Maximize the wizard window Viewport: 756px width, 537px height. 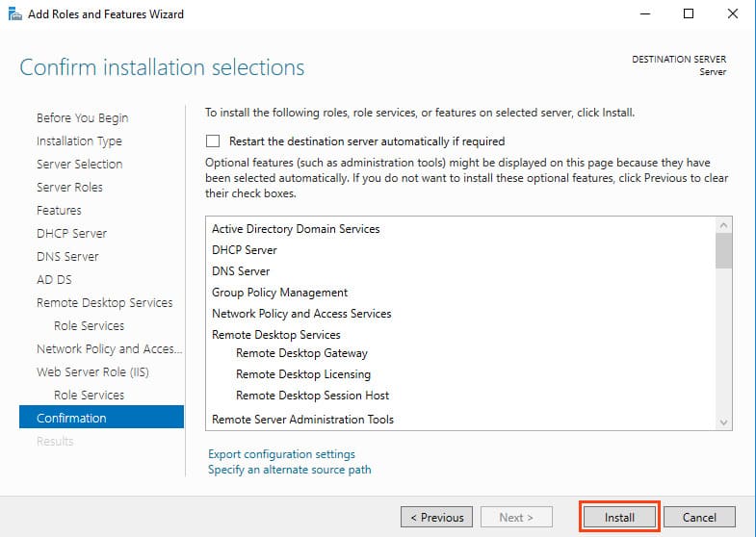click(x=688, y=14)
